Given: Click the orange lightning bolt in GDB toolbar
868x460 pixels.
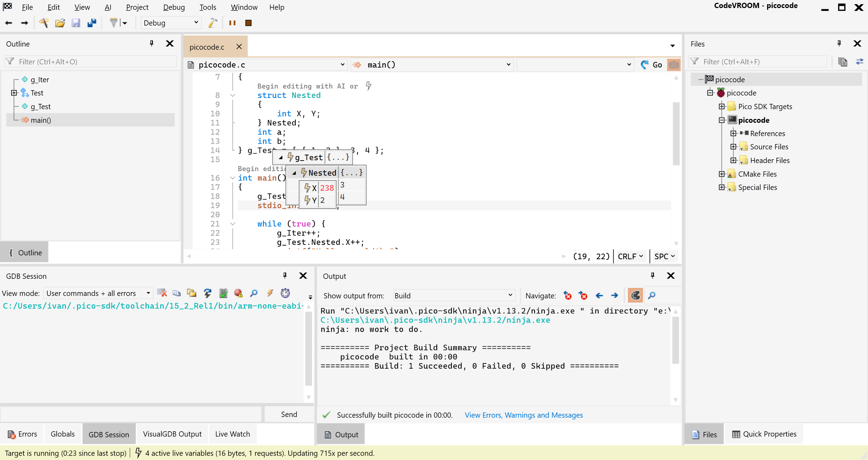Looking at the screenshot, I should 270,293.
